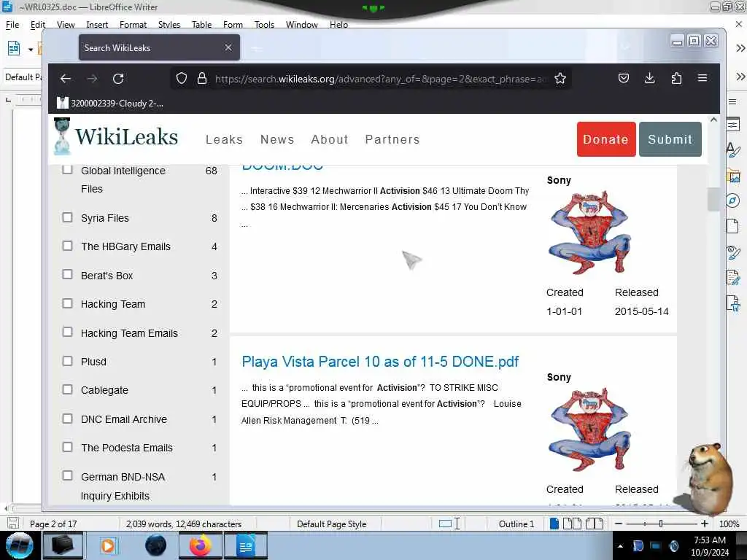Select single-page view in status bar
This screenshot has height=560, width=747.
pos(554,524)
